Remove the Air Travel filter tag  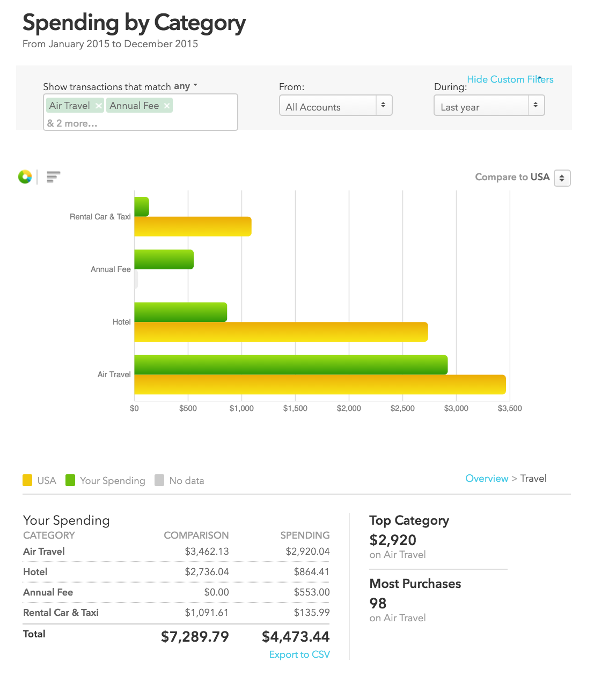98,106
